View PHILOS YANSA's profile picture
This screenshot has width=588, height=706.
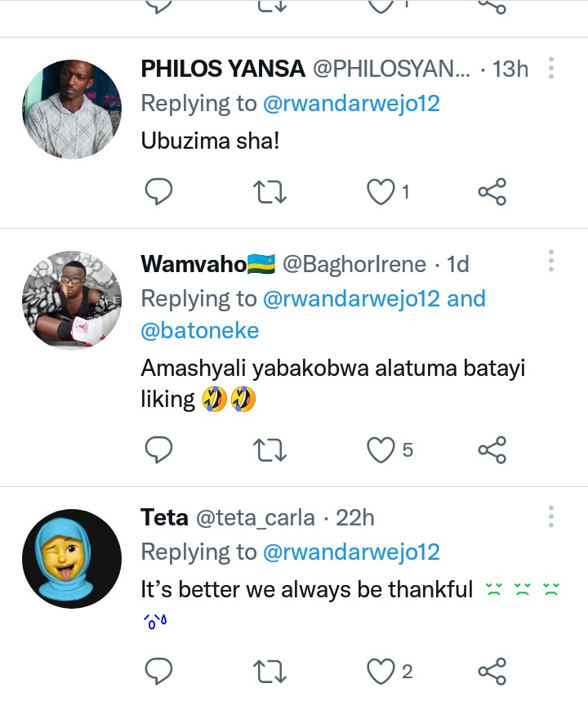[71, 109]
